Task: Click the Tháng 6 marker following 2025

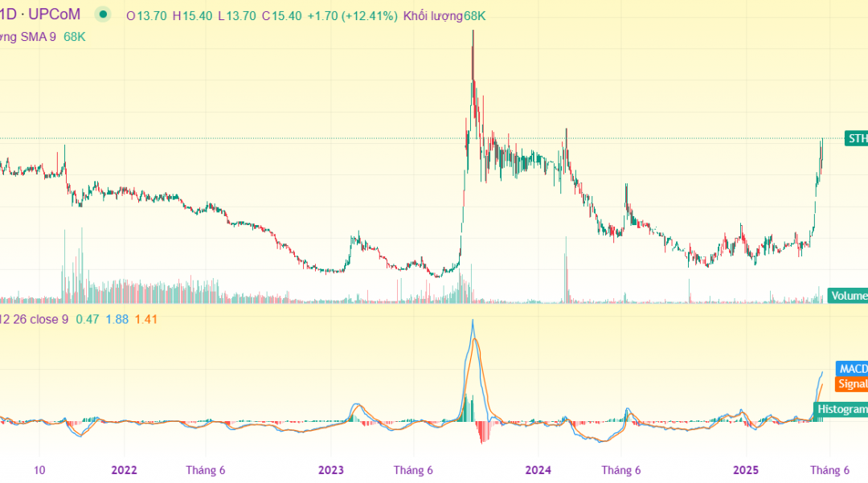Action: coord(829,470)
